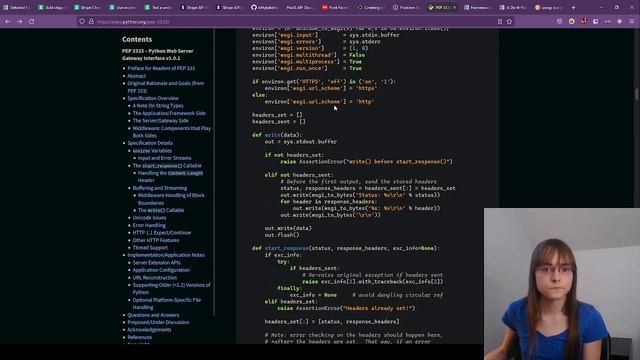Click the 'Contents' sidebar heading

click(137, 40)
